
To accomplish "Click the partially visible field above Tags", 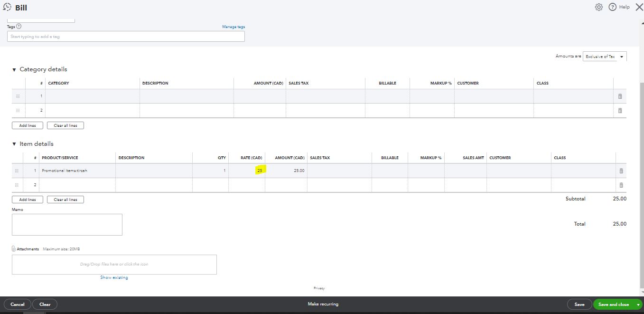I will [x=41, y=20].
